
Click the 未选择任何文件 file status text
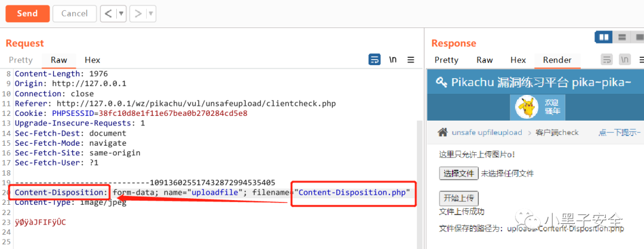pos(507,174)
